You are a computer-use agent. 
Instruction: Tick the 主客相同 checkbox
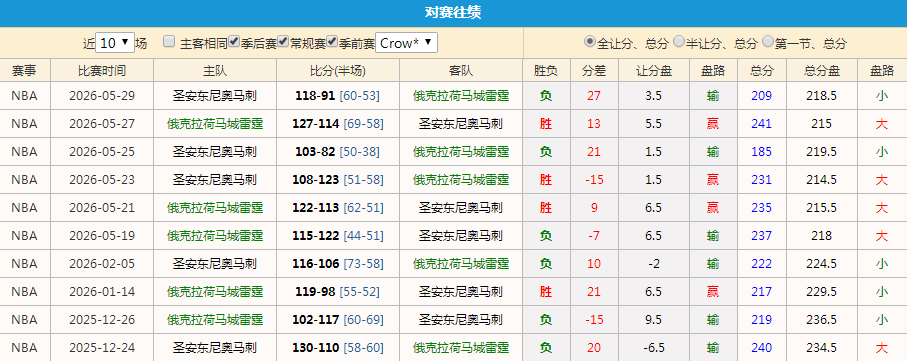click(169, 42)
